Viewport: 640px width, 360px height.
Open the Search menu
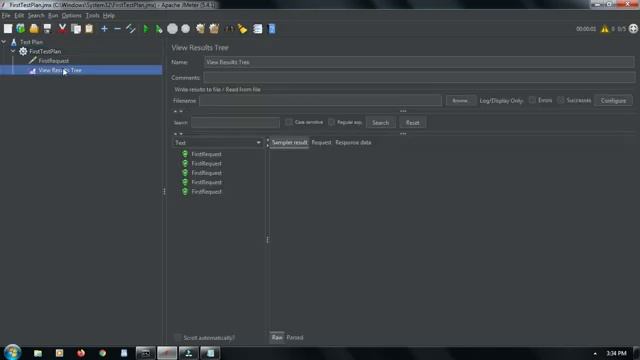pyautogui.click(x=36, y=16)
